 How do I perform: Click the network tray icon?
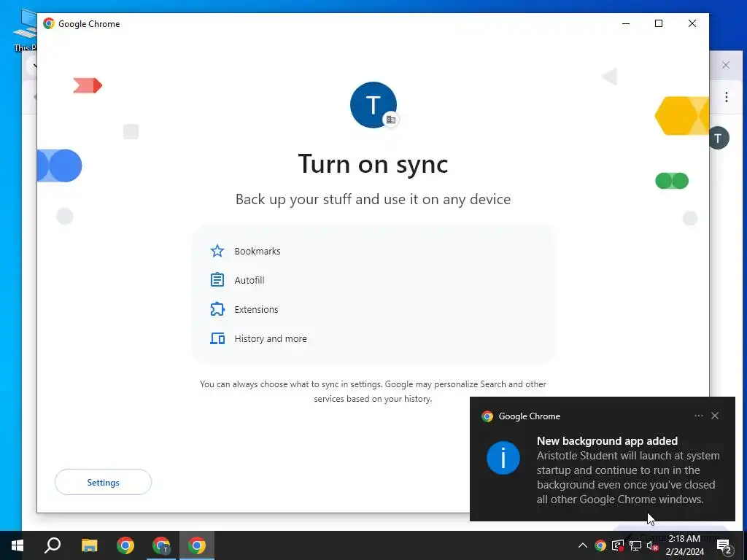click(635, 545)
